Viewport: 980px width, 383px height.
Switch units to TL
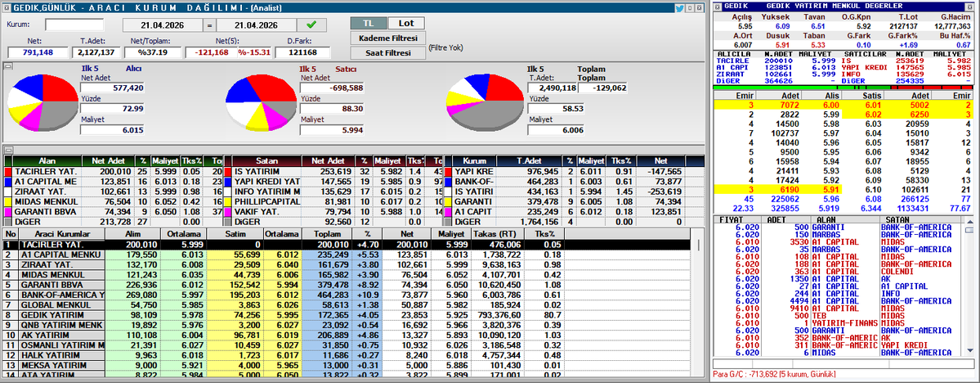tap(368, 23)
